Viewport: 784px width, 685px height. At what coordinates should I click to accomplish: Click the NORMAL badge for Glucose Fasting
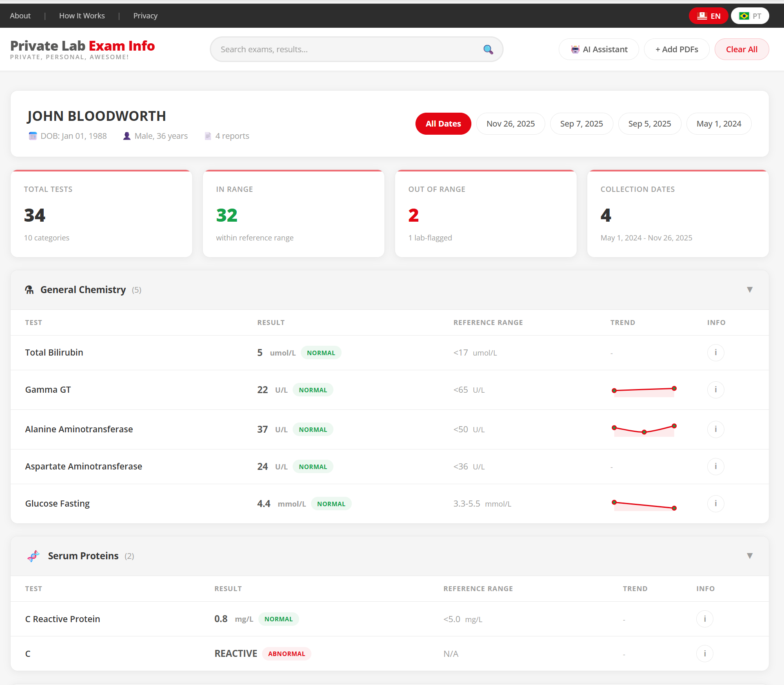pos(331,504)
